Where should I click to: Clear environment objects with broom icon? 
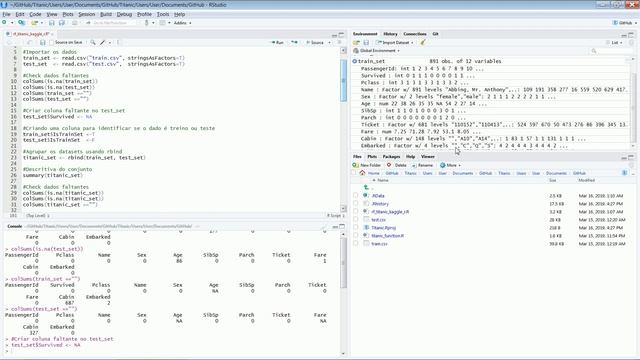423,42
